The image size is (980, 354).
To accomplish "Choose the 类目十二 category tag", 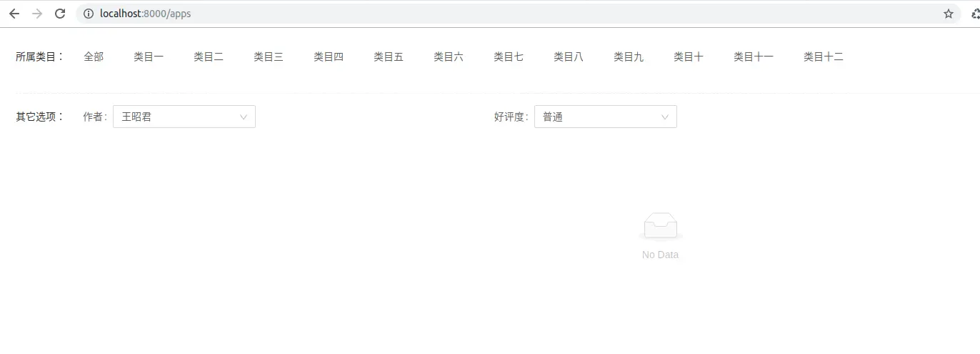I will [824, 56].
